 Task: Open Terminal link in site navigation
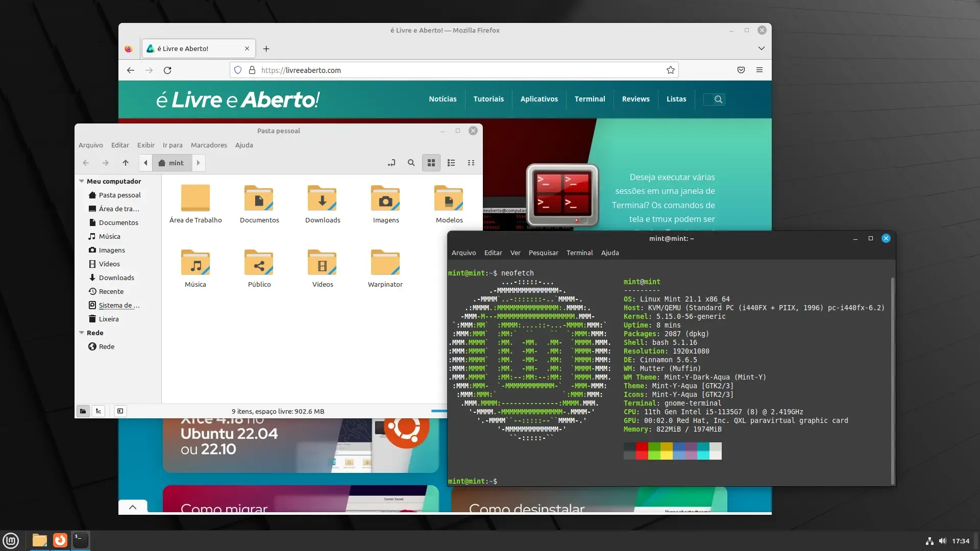[x=590, y=99]
